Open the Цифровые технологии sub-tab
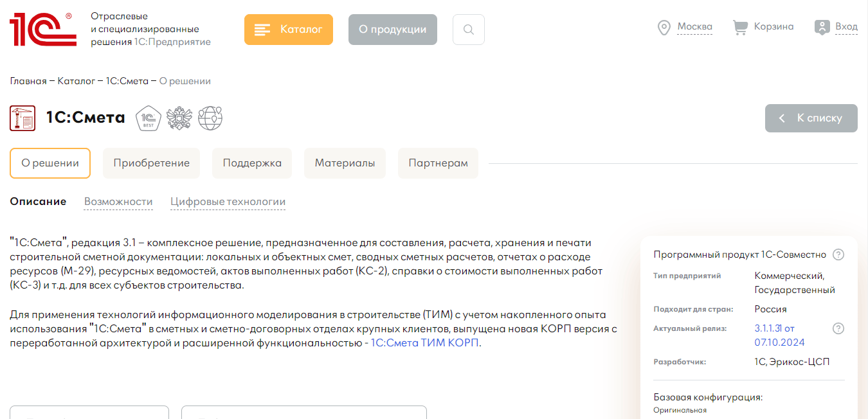Screen dimensions: 868x419 click(x=228, y=202)
